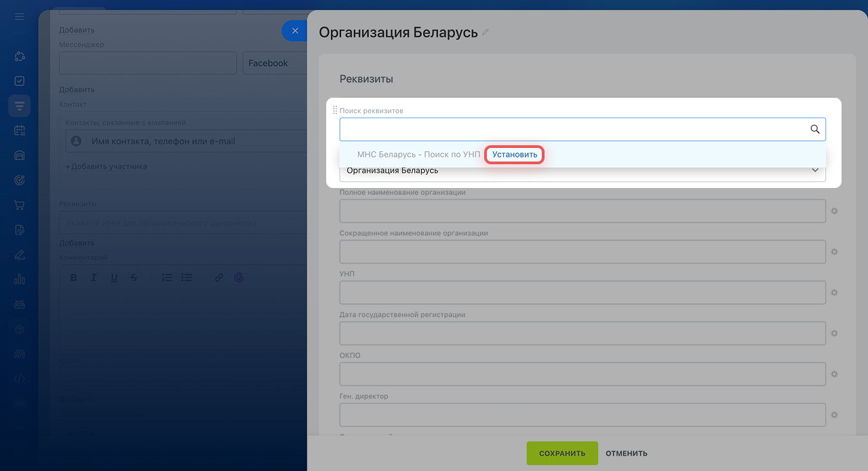This screenshot has height=471, width=868.
Task: Focus the contact name, phone or e-mail field
Action: coord(186,141)
